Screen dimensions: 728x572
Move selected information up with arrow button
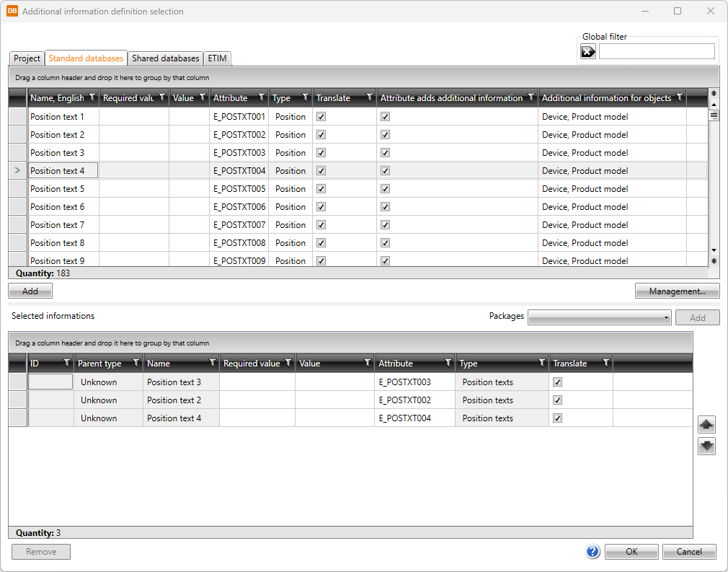[706, 425]
